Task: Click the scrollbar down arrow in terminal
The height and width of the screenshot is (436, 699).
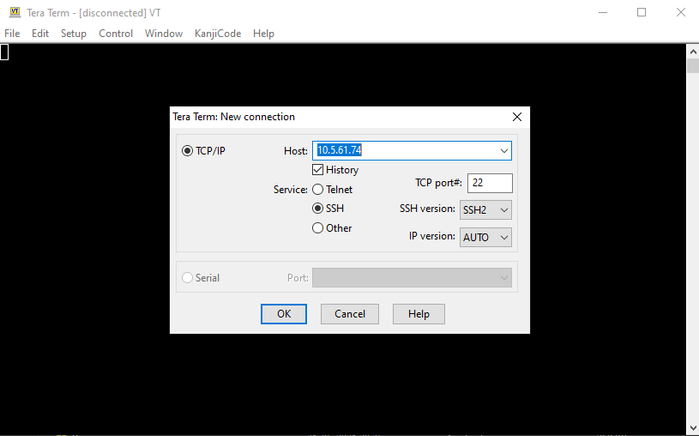Action: tap(693, 429)
